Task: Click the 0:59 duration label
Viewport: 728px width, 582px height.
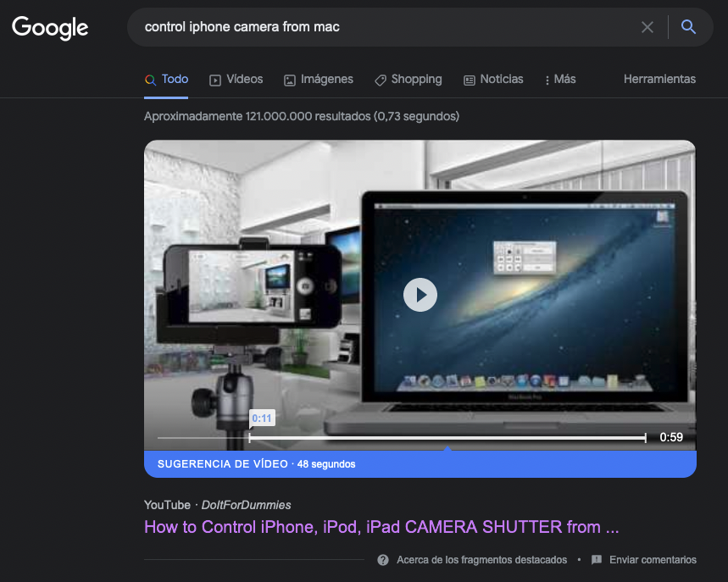Action: [x=671, y=437]
